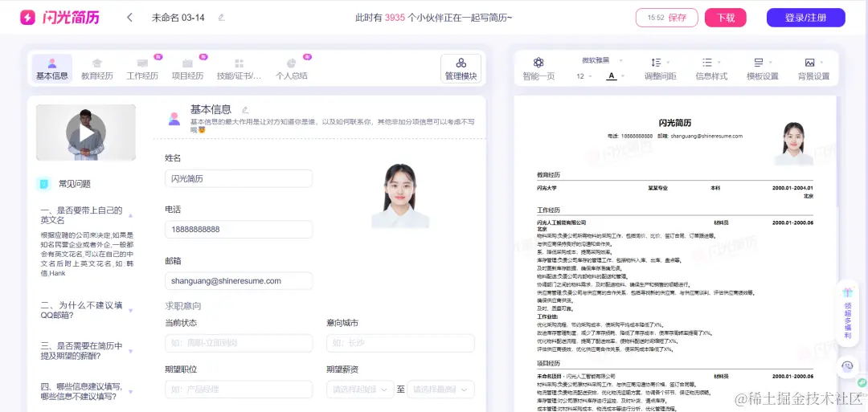The height and width of the screenshot is (412, 868).
Task: Click the 邮箱 input field
Action: coord(239,281)
